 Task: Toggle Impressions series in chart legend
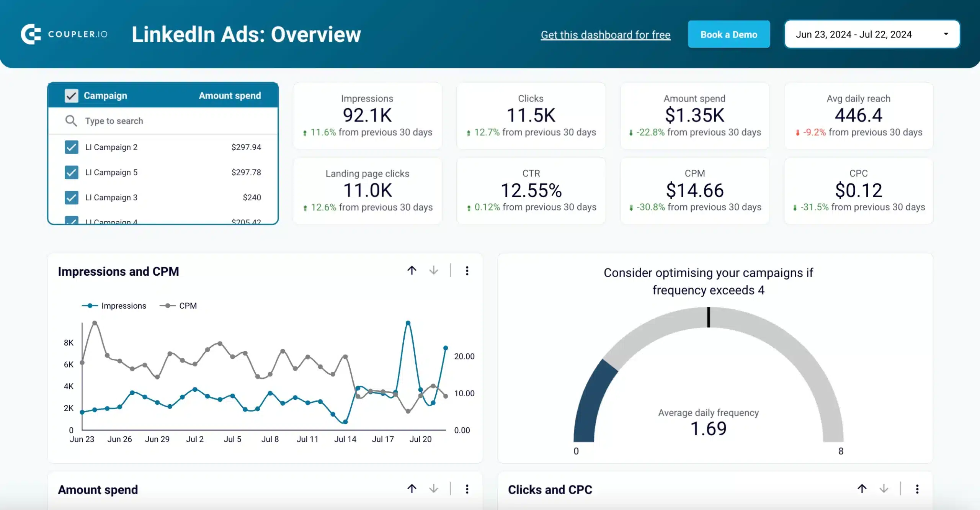click(x=114, y=306)
